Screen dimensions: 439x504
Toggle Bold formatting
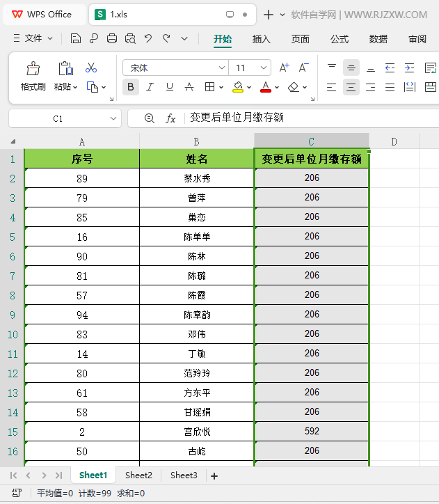click(x=130, y=87)
